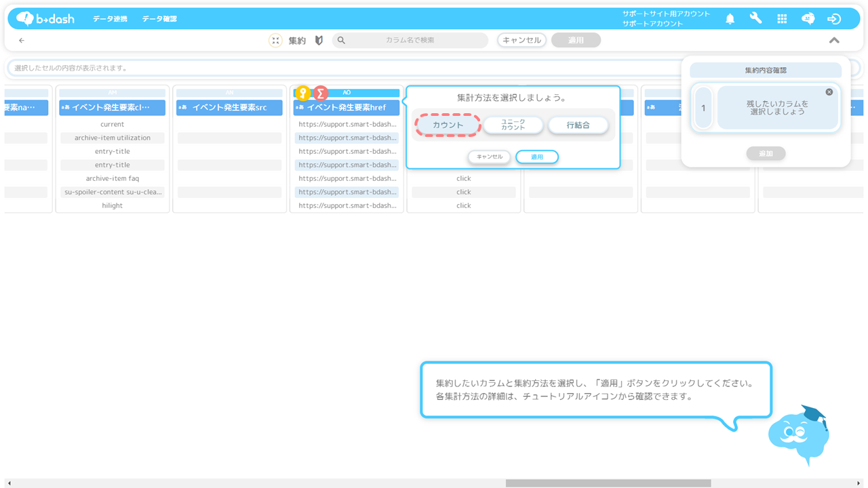Click the popup キャンセル button

point(490,157)
